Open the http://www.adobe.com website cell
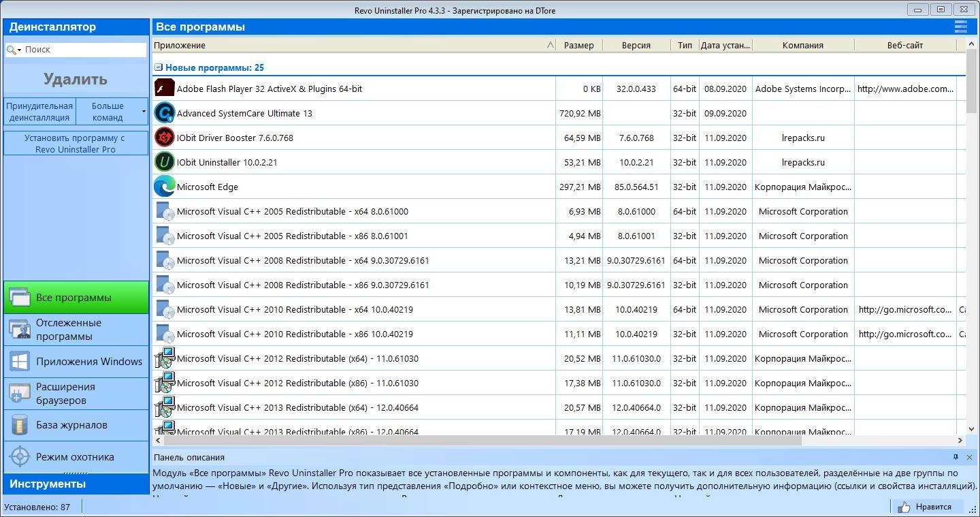980x517 pixels. click(x=905, y=89)
